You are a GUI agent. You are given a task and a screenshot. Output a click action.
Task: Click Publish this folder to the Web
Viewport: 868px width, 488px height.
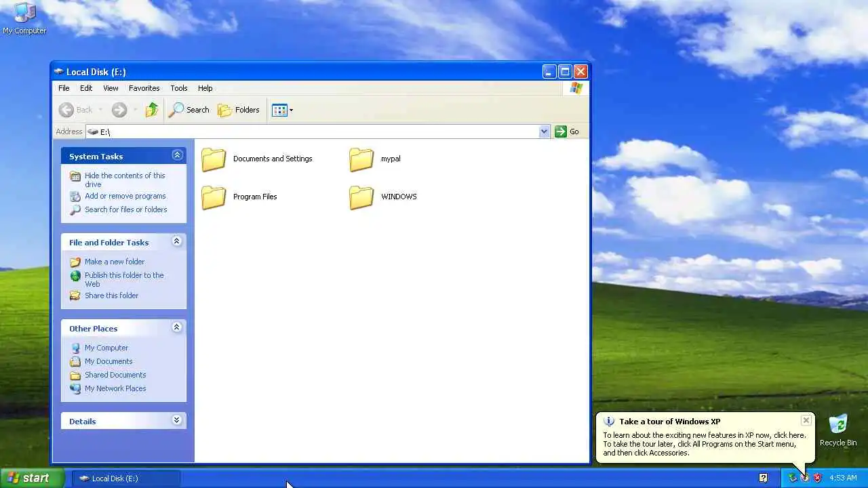124,279
